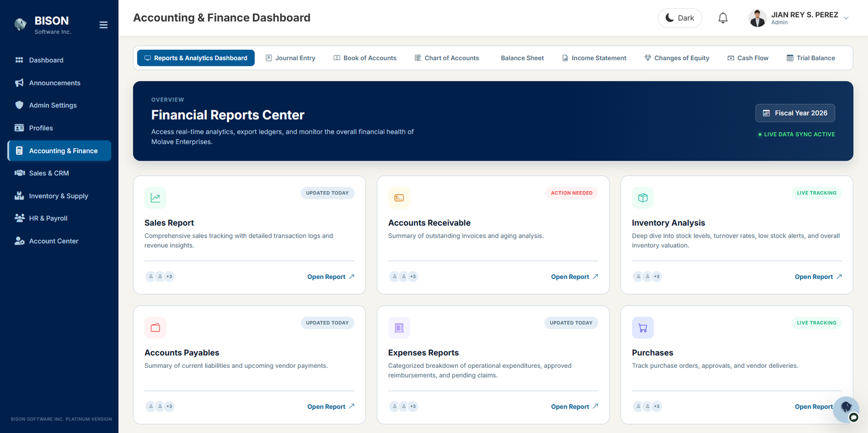Open Report for Purchases
Image resolution: width=868 pixels, height=433 pixels.
tap(813, 406)
